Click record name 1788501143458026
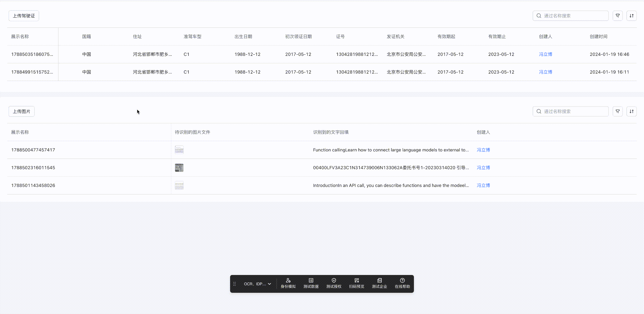Viewport: 644px width, 314px height. 33,185
